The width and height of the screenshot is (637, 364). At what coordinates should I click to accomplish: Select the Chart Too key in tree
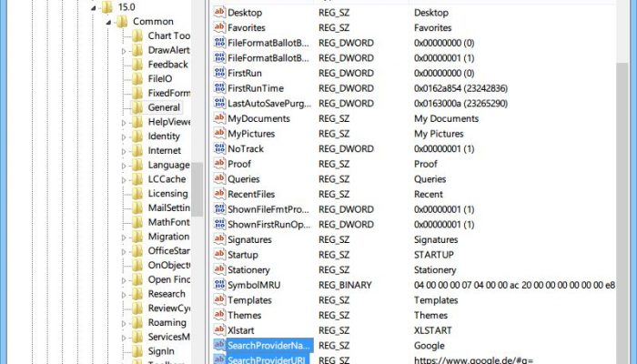pos(168,35)
